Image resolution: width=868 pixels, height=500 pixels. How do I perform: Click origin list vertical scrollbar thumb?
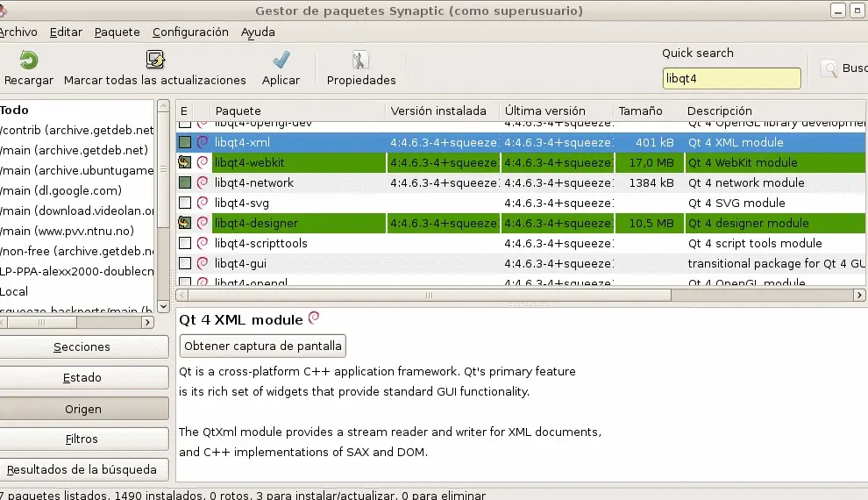163,169
